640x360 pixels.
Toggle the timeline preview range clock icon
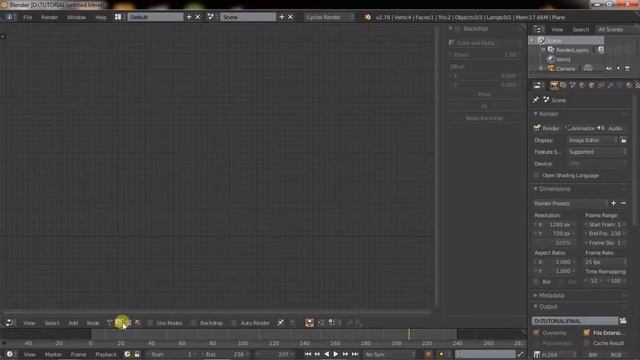(127, 354)
